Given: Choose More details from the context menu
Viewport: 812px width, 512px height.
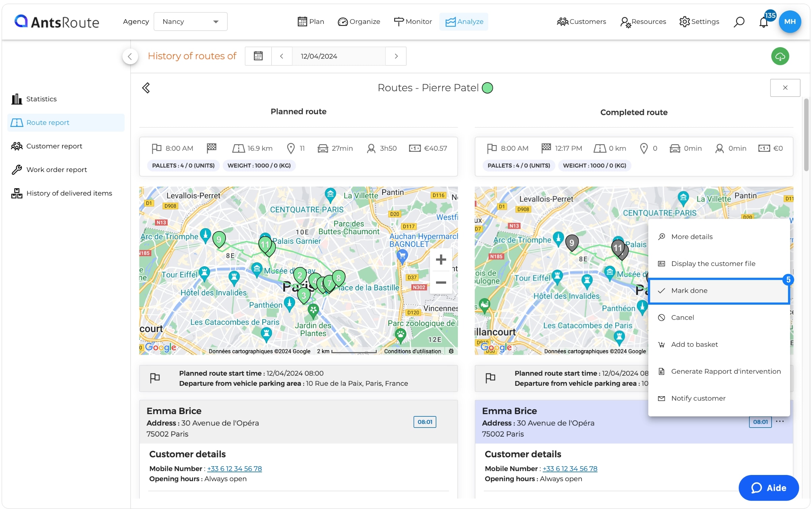Looking at the screenshot, I should [719, 237].
